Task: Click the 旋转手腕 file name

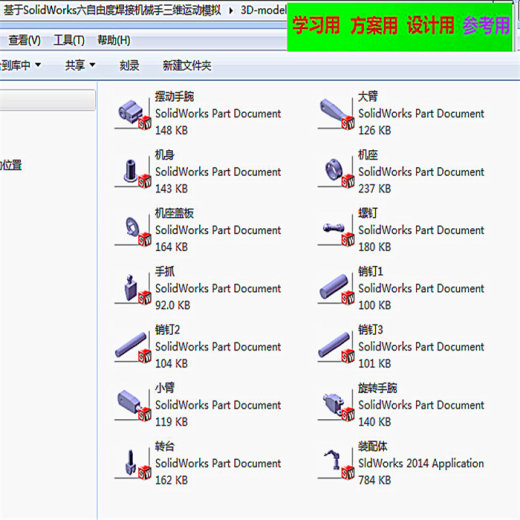Action: (x=377, y=388)
